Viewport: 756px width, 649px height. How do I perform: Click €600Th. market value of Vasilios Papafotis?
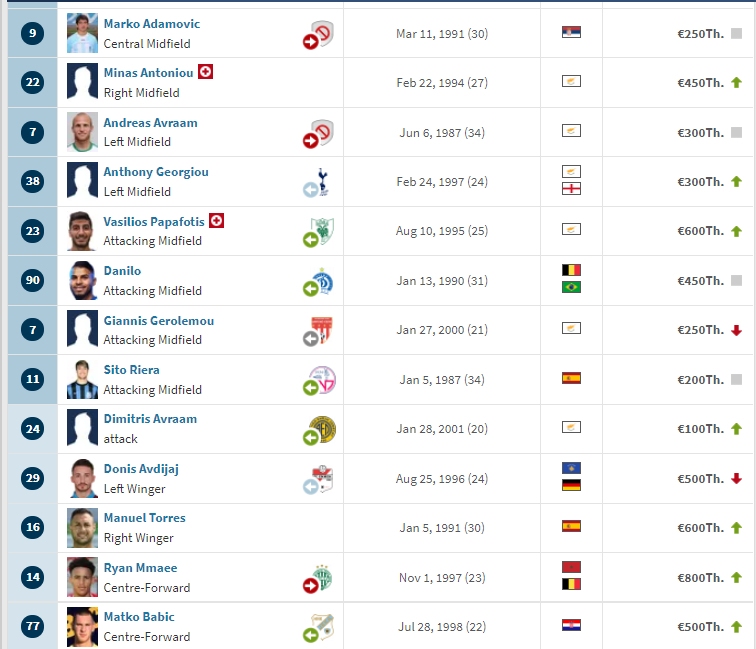pos(701,231)
